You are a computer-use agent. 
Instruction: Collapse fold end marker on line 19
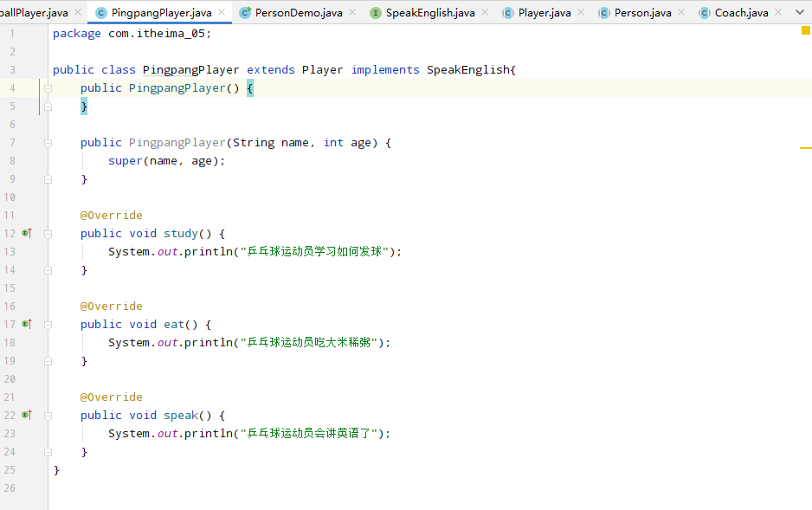tap(48, 361)
